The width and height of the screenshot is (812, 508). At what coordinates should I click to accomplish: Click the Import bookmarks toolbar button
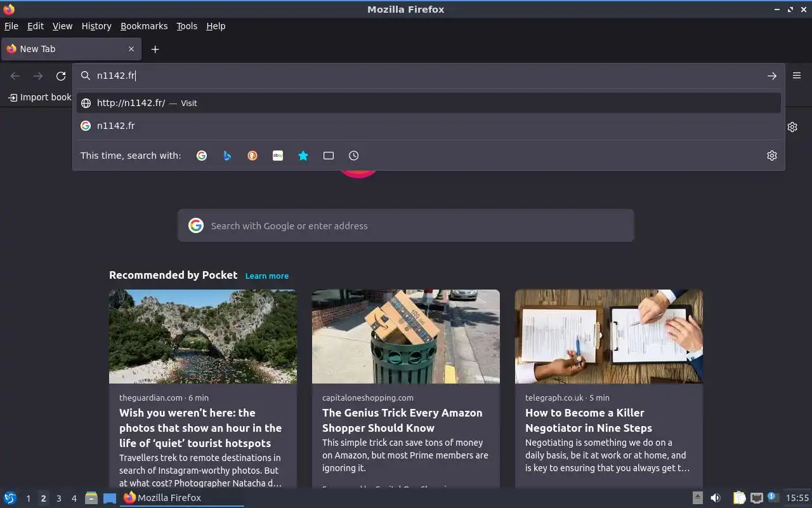(x=40, y=97)
